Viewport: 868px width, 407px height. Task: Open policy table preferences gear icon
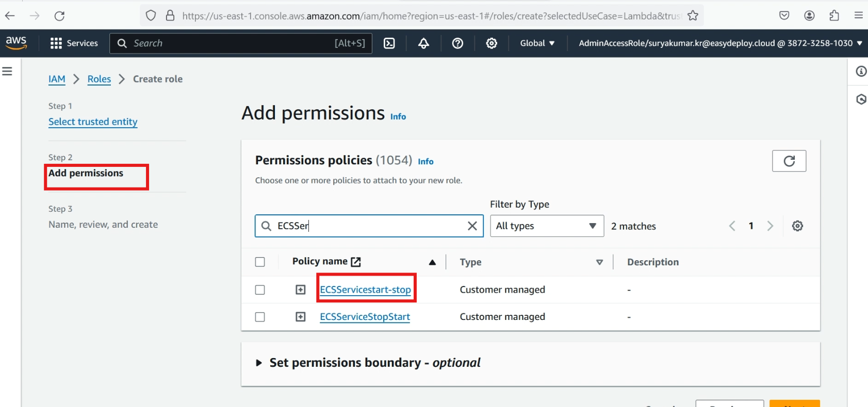(797, 226)
